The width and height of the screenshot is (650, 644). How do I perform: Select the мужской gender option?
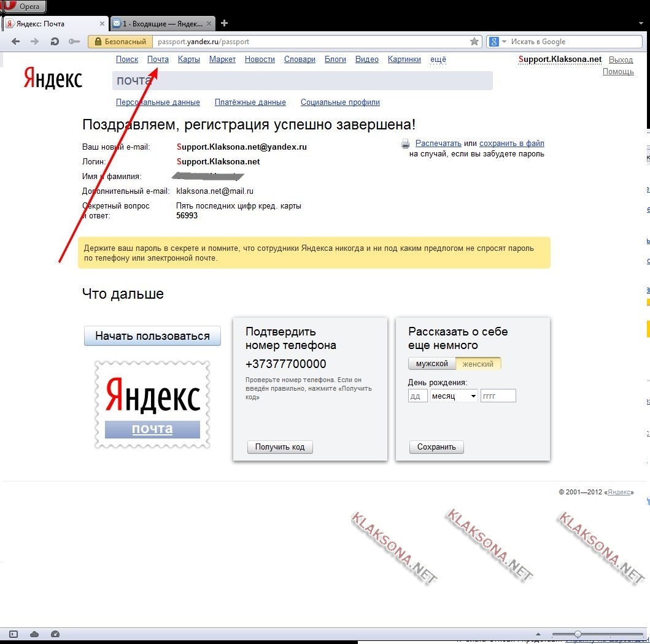(x=432, y=364)
